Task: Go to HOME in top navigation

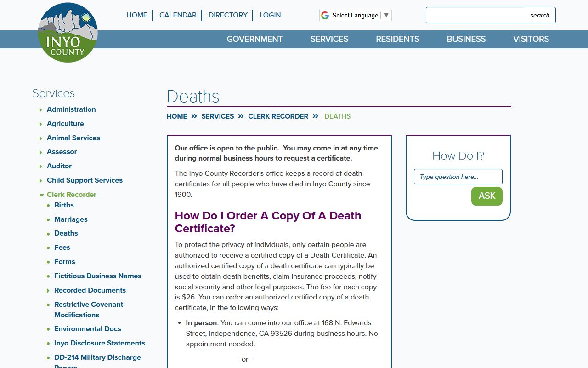Action: (137, 15)
